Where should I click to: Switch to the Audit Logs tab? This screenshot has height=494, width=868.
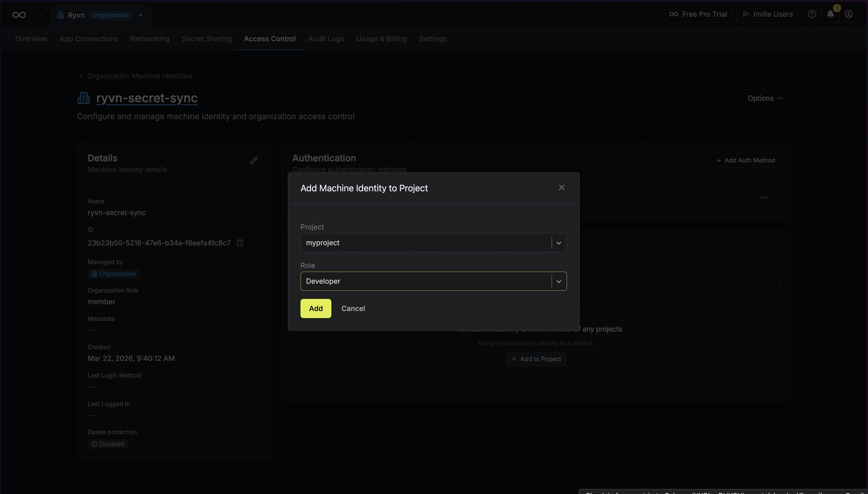(x=326, y=39)
